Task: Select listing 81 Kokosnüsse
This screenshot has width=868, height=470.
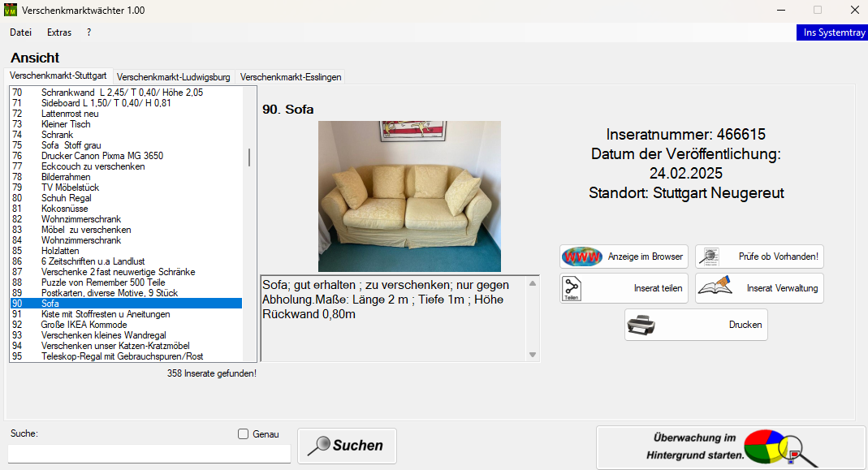Action: pyautogui.click(x=126, y=208)
